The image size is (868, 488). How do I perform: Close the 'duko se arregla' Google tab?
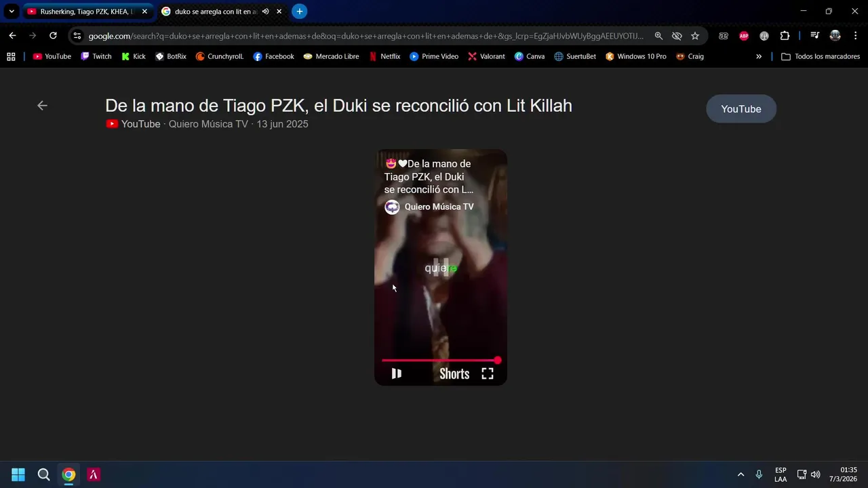pyautogui.click(x=279, y=12)
